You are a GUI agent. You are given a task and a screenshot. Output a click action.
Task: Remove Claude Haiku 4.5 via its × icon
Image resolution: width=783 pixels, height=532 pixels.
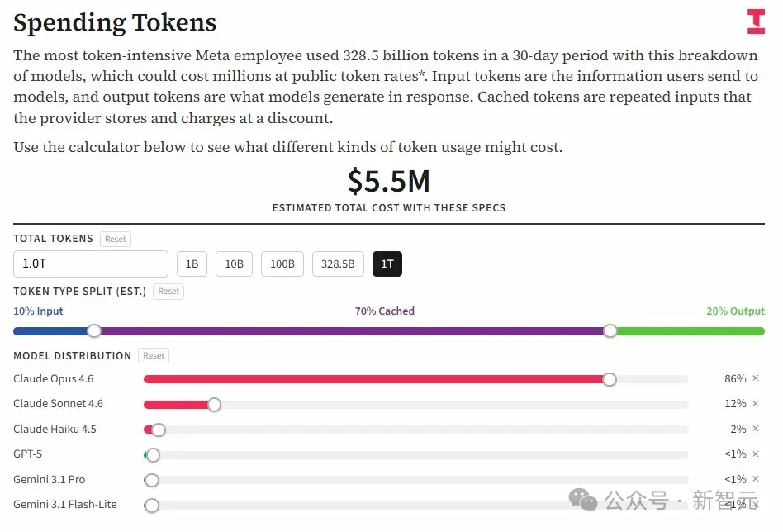[x=756, y=429]
